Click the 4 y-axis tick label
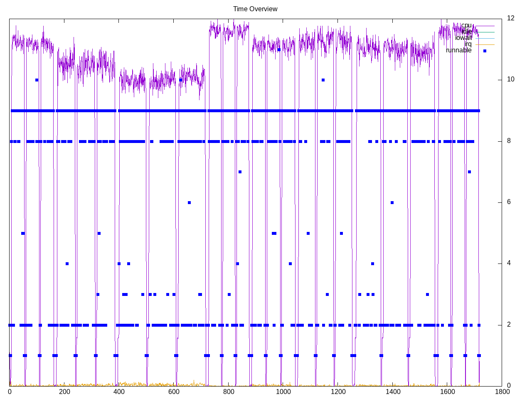This screenshot has width=532, height=399. tap(509, 263)
